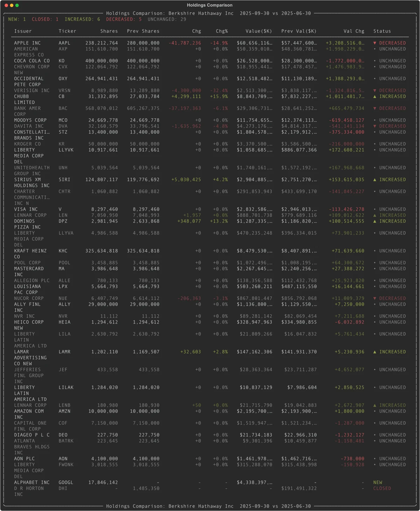
Task: Select the COF ticker cell
Action: [63, 424]
